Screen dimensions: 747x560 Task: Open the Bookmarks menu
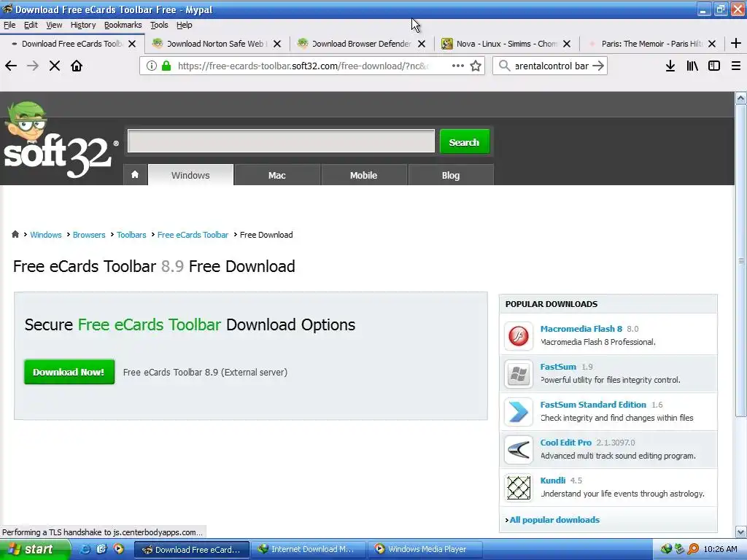pos(123,25)
